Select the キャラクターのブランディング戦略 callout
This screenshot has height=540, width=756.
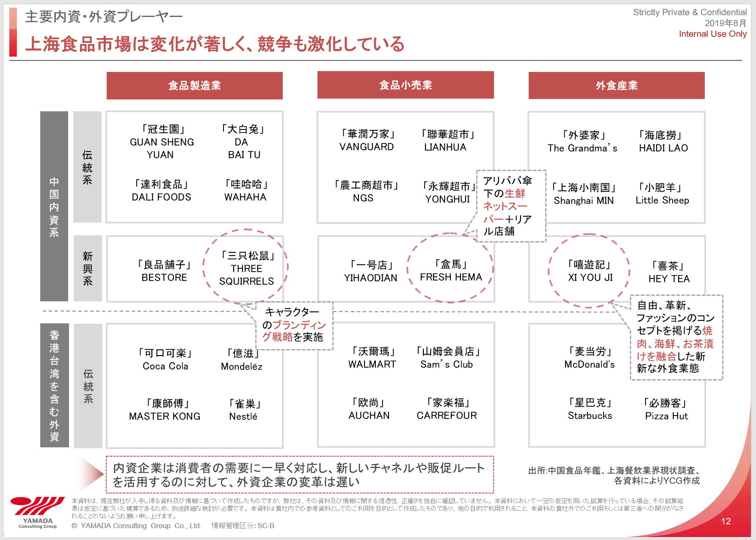coord(294,325)
